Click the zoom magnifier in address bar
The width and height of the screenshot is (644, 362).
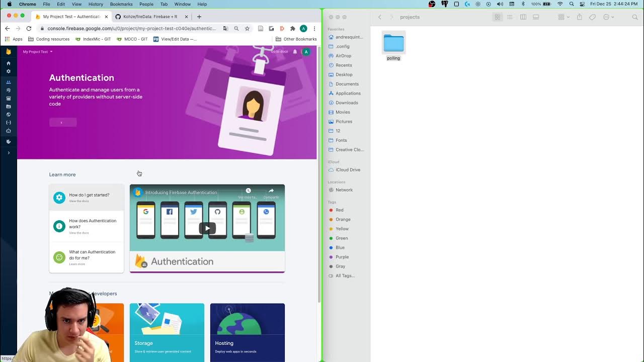point(236,29)
